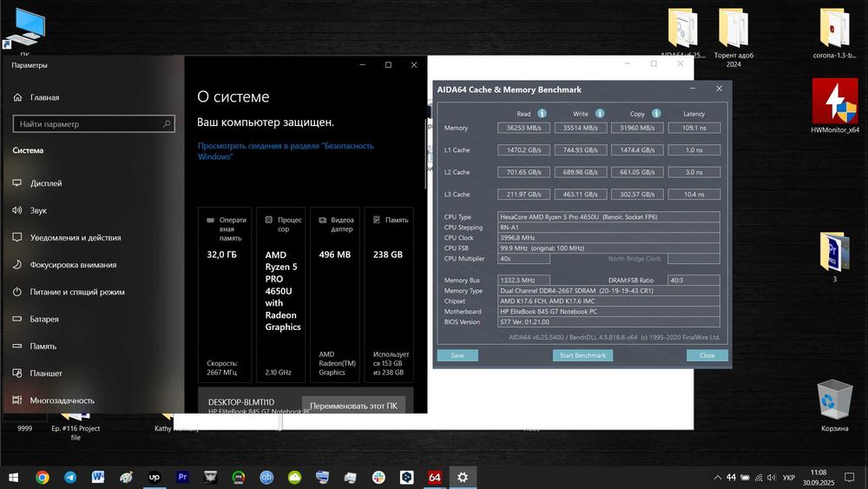Open the HWMonitor_x64 desktop shortcut
The height and width of the screenshot is (489, 868).
coord(835,106)
